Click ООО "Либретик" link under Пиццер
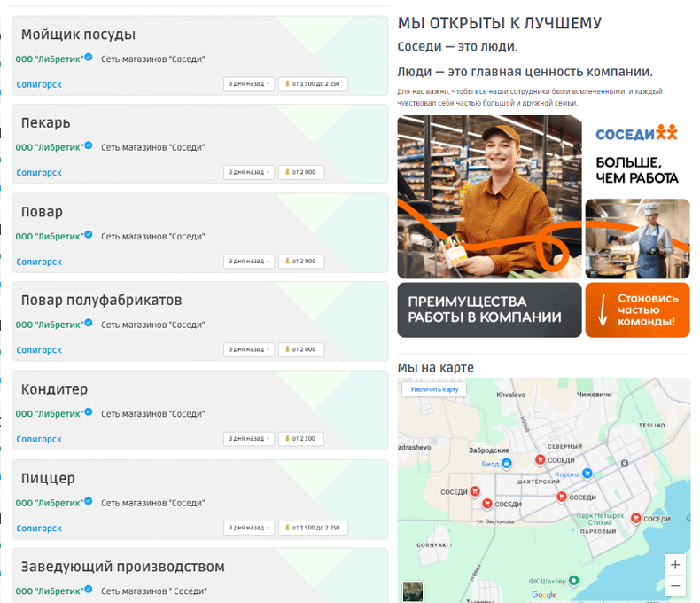The width and height of the screenshot is (700, 603). (x=50, y=503)
